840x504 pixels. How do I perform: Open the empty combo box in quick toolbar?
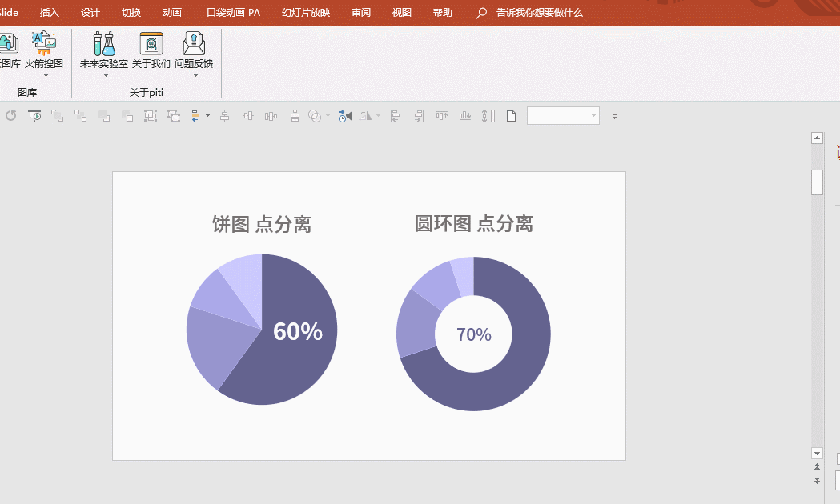pos(563,115)
